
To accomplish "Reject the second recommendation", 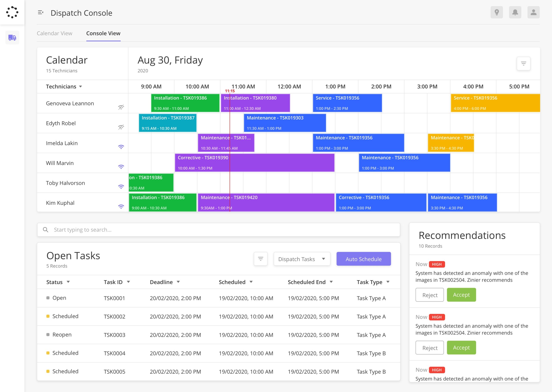I will coord(430,348).
